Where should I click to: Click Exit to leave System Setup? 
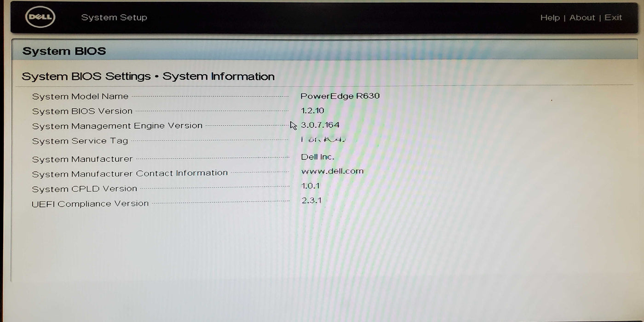[x=613, y=17]
